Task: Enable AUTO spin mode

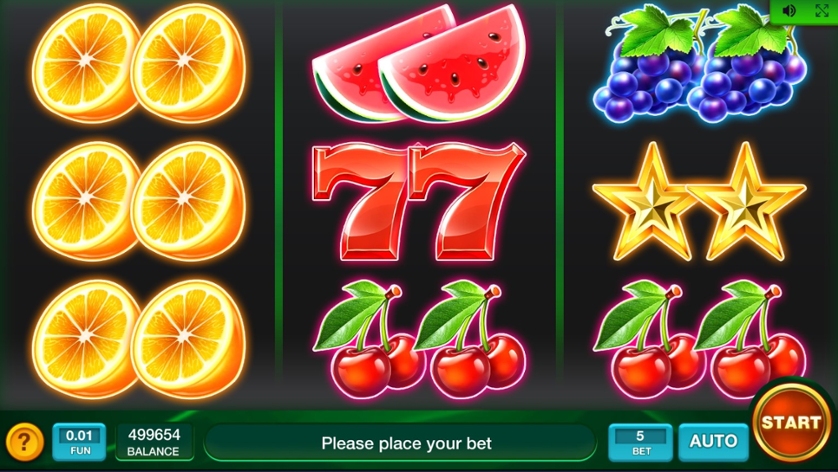Action: (x=713, y=442)
